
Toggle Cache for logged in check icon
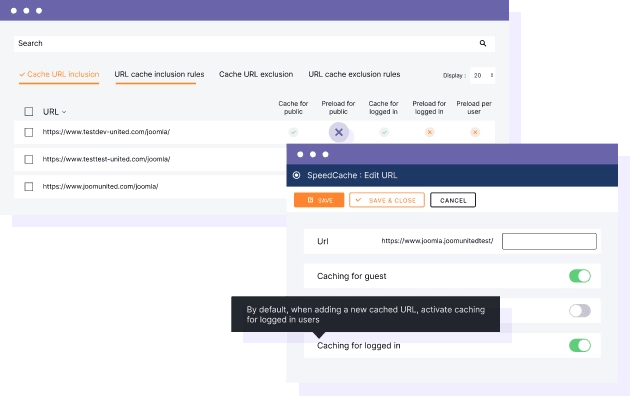click(x=384, y=132)
